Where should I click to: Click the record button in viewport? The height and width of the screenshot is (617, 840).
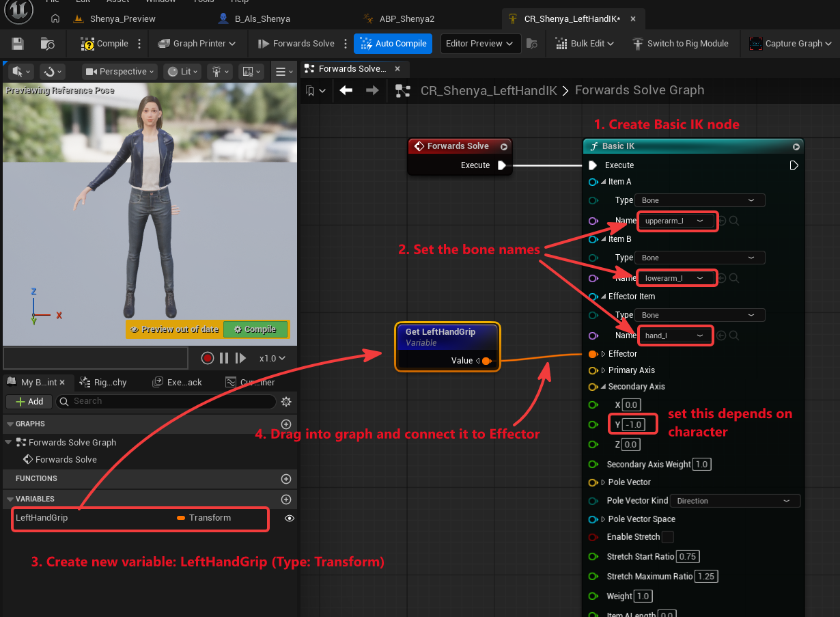(x=208, y=358)
